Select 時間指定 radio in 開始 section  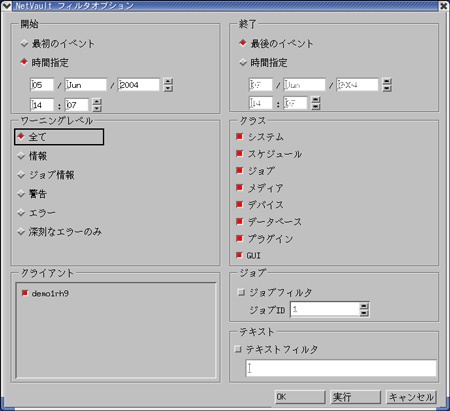click(x=24, y=62)
